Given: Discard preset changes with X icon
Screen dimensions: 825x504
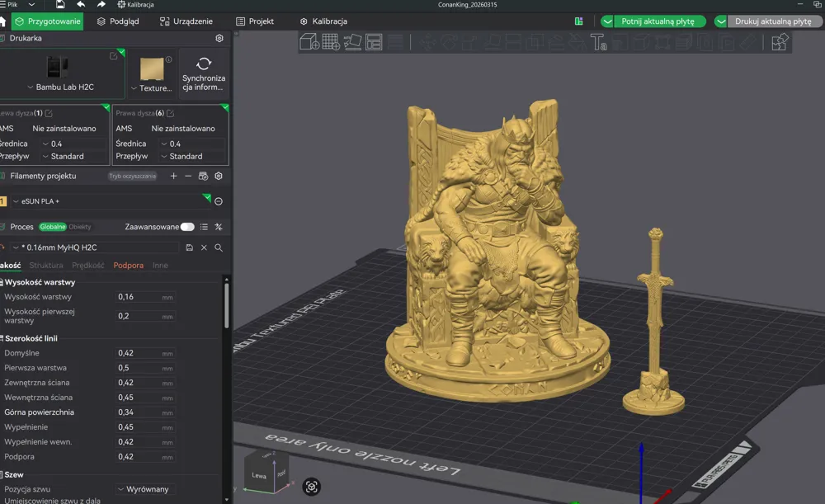Looking at the screenshot, I should pyautogui.click(x=204, y=247).
